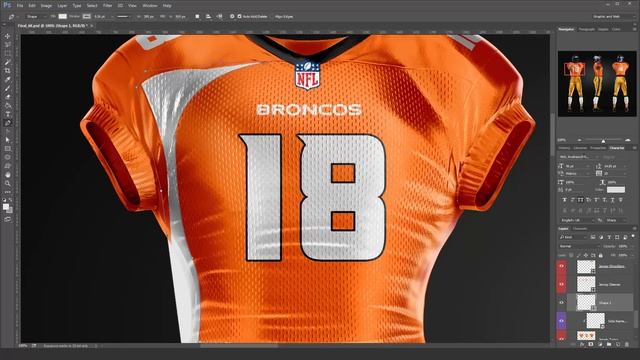Screen dimensions: 640x360
Task: Open the stroke line type dropdown
Action: pyautogui.click(x=124, y=17)
